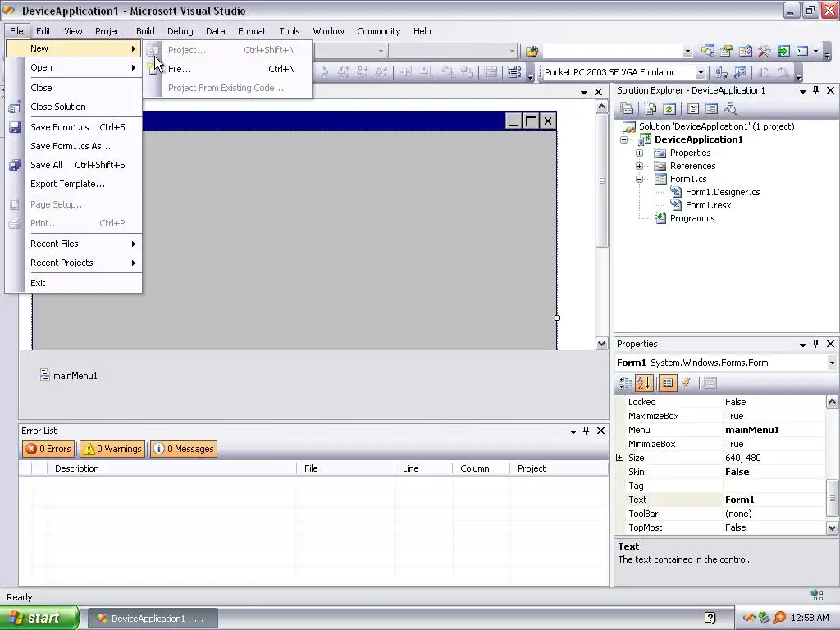
Task: Click View Designer in Solution Explorer toolbar
Action: pos(711,109)
